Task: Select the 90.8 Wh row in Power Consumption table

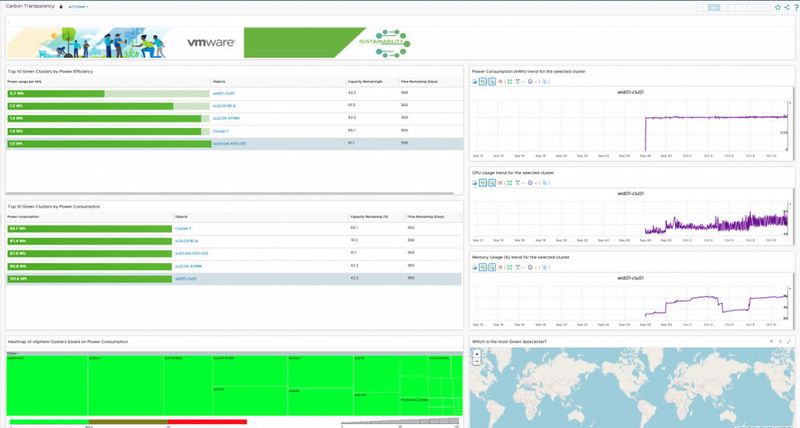Action: (x=233, y=266)
